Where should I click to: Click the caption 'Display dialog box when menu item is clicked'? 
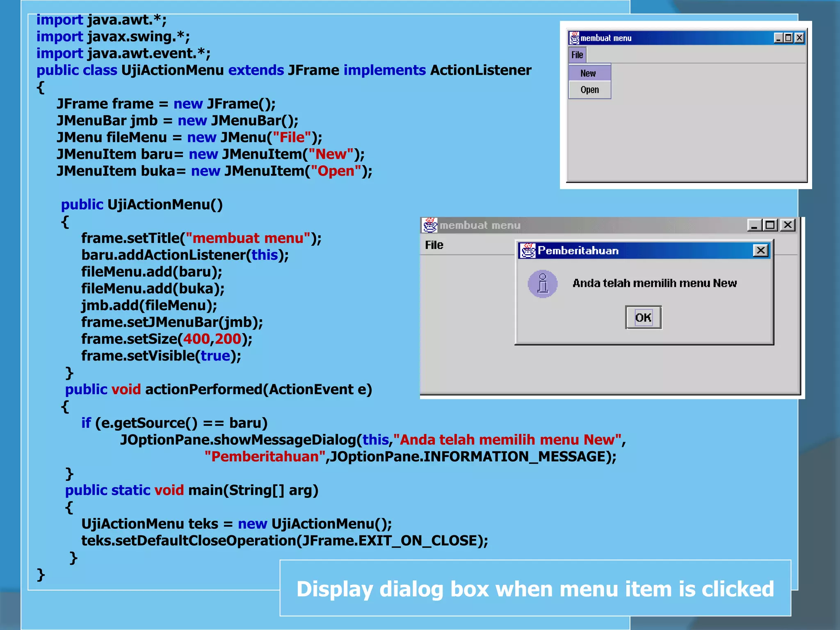535,589
